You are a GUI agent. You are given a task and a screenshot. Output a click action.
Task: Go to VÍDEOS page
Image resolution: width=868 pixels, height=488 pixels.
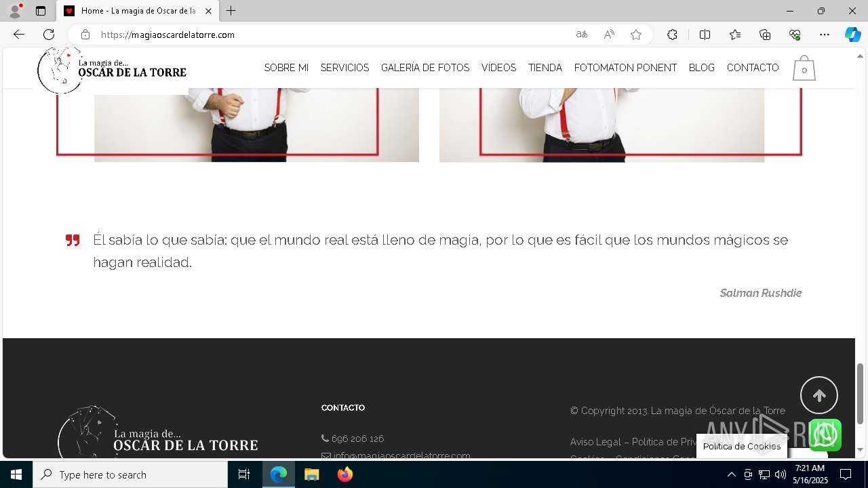pyautogui.click(x=498, y=68)
